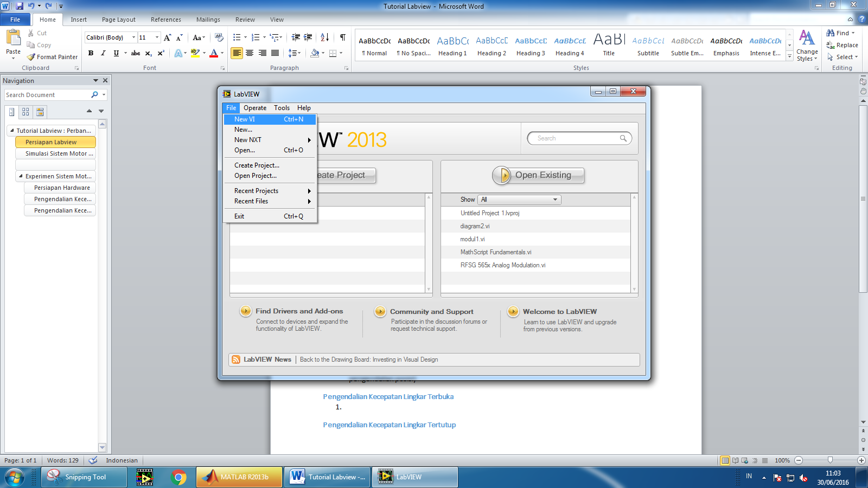Open the LabVIEW Operate menu
Viewport: 868px width, 488px height.
255,108
